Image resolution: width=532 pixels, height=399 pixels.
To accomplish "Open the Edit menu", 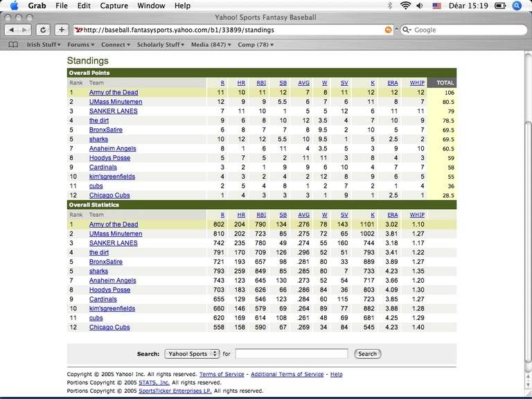I will click(84, 6).
